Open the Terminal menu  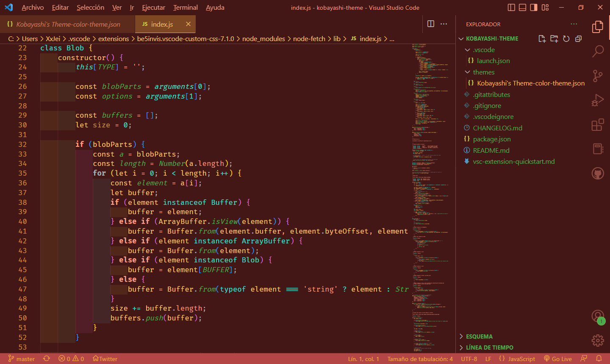point(185,7)
